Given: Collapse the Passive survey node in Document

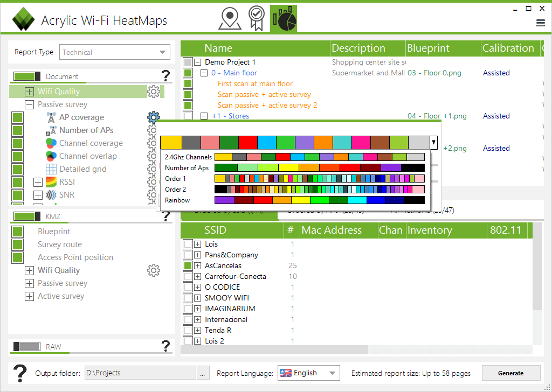Looking at the screenshot, I should tap(30, 104).
